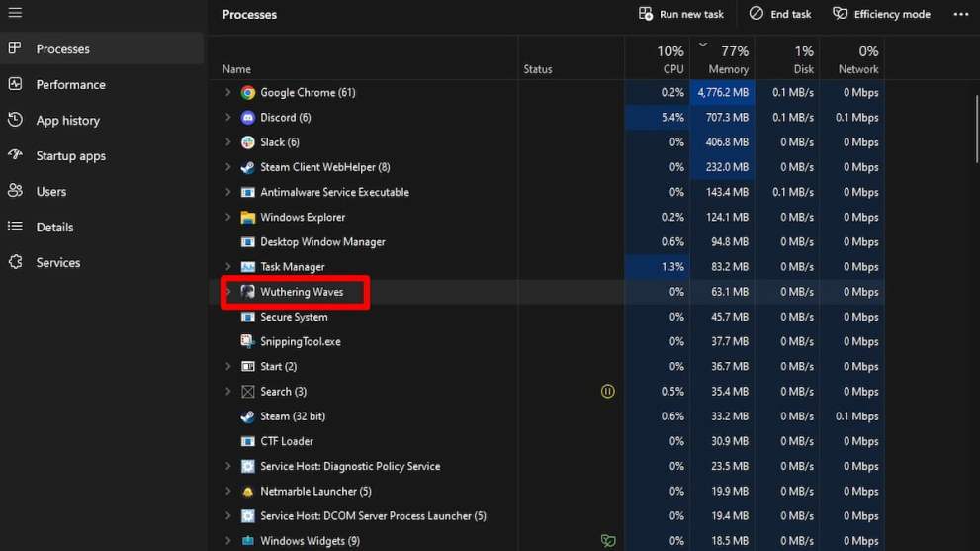Click Slack's 406.8 MB memory cell

tap(723, 142)
